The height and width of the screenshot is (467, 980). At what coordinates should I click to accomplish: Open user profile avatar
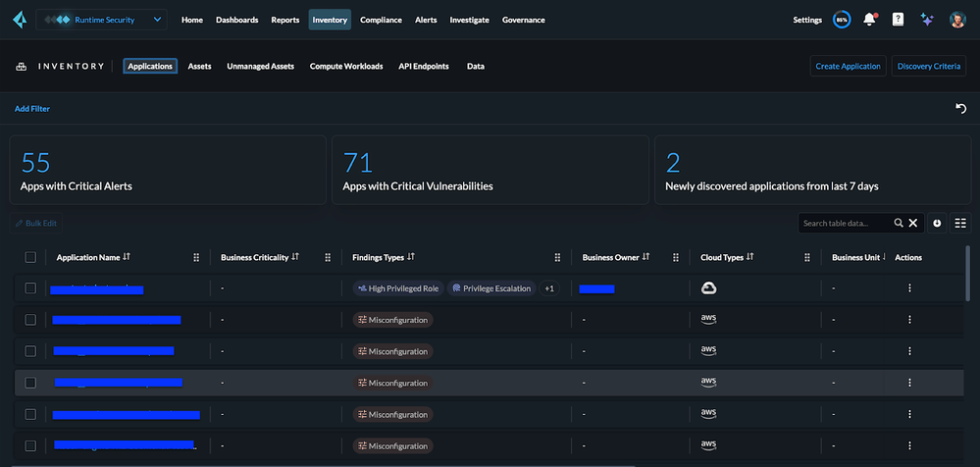pyautogui.click(x=956, y=20)
